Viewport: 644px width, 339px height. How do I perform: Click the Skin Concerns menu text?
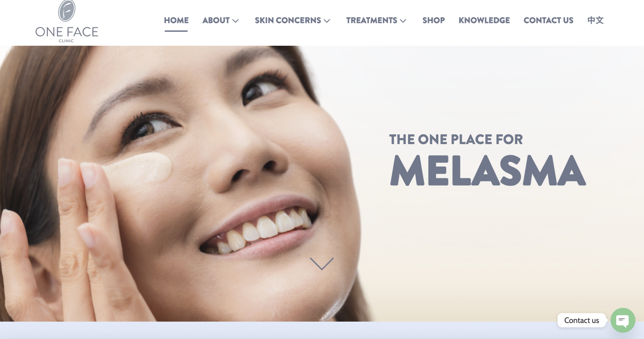[288, 20]
